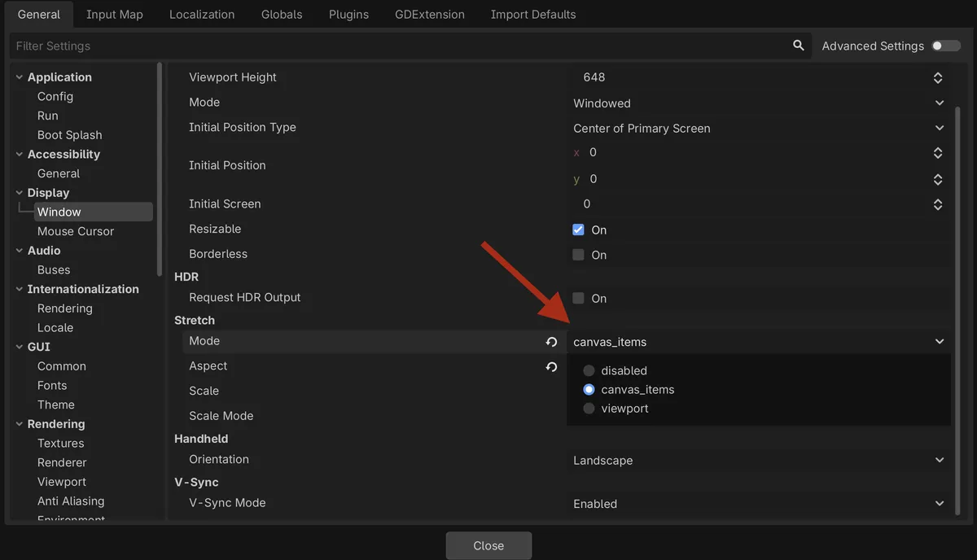
Task: Open the V-Sync Mode dropdown
Action: coord(759,504)
